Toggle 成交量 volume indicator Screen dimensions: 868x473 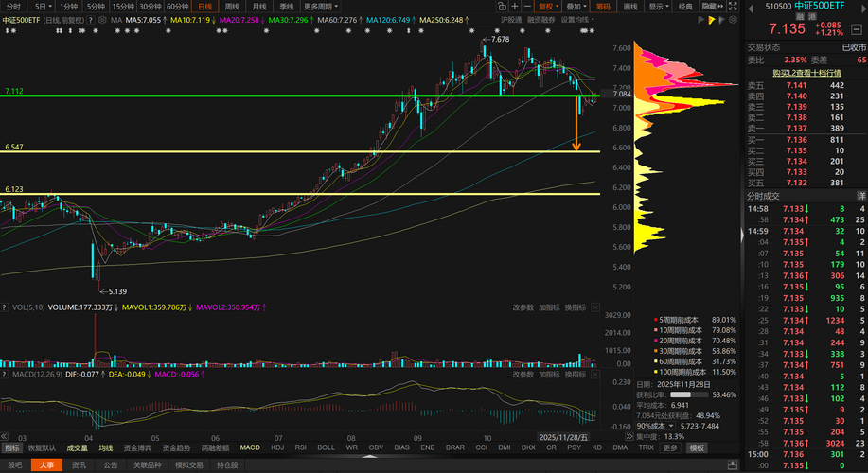[x=77, y=448]
